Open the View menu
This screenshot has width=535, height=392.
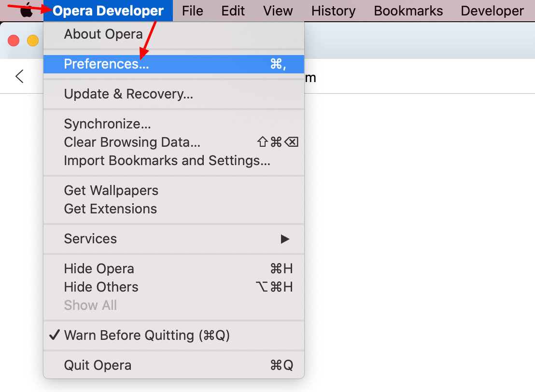coord(278,11)
